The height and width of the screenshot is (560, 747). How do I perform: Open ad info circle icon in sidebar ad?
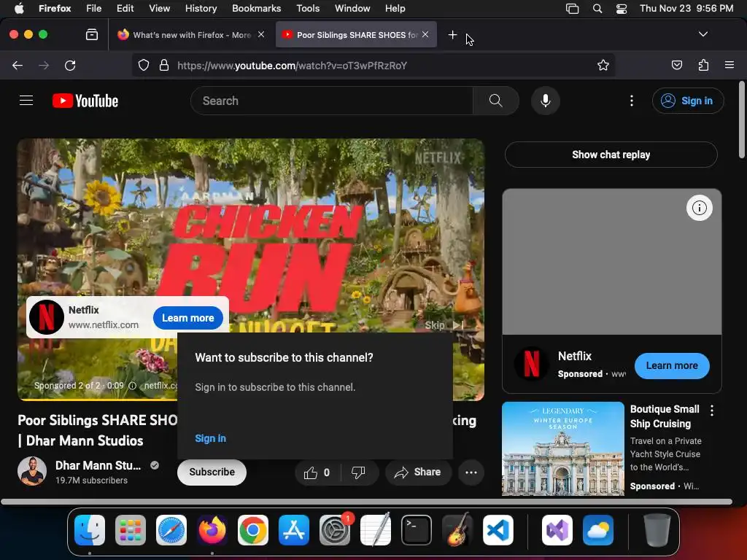pos(699,208)
